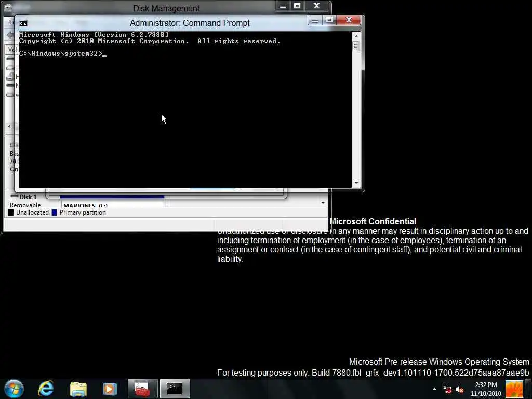Open the Command Prompt system menu icon
This screenshot has width=532, height=399.
coord(23,23)
